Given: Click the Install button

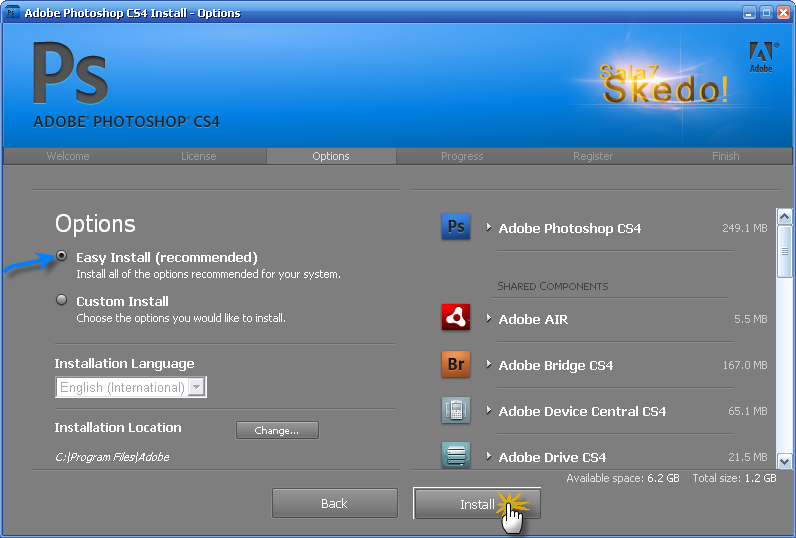Looking at the screenshot, I should pos(477,503).
